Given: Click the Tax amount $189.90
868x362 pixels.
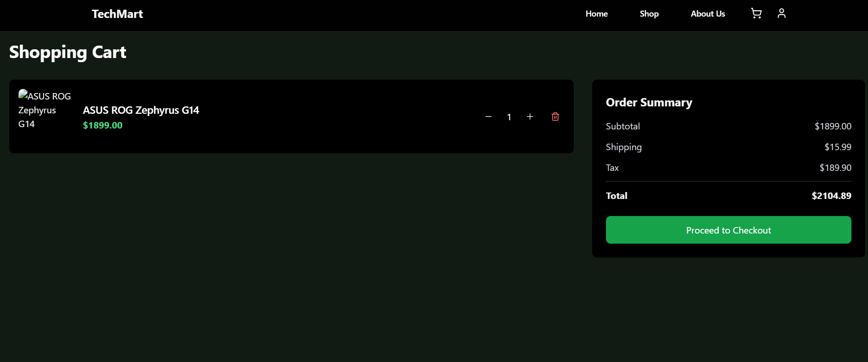Looking at the screenshot, I should pos(835,168).
